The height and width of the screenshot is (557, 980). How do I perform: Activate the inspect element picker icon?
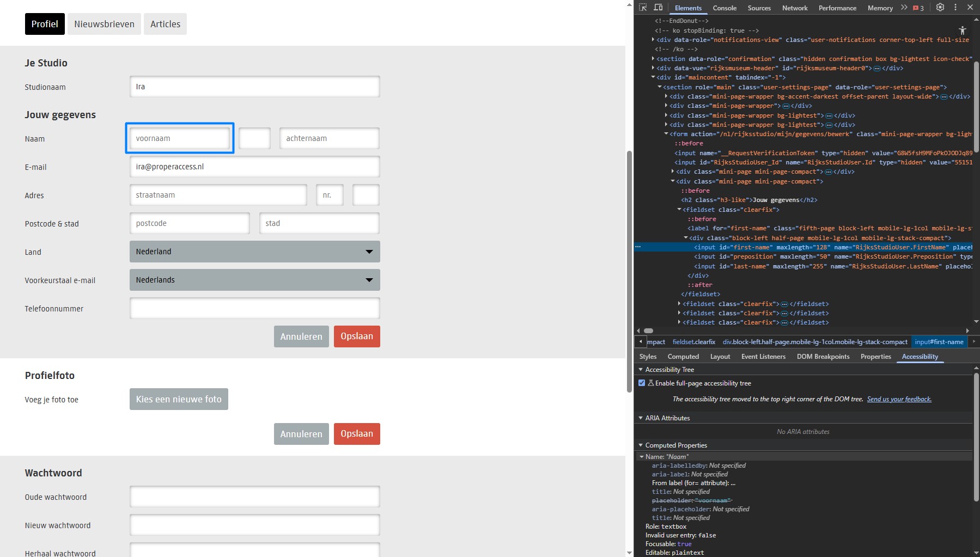coord(643,8)
